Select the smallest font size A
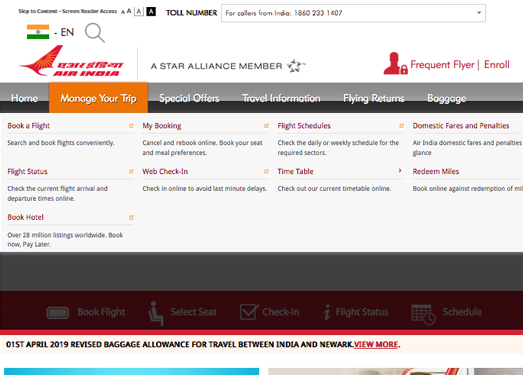The width and height of the screenshot is (523, 375). click(123, 12)
